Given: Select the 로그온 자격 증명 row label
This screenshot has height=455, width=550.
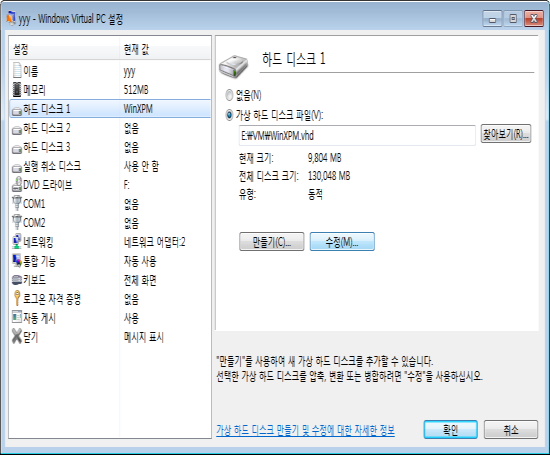Looking at the screenshot, I should [x=52, y=299].
